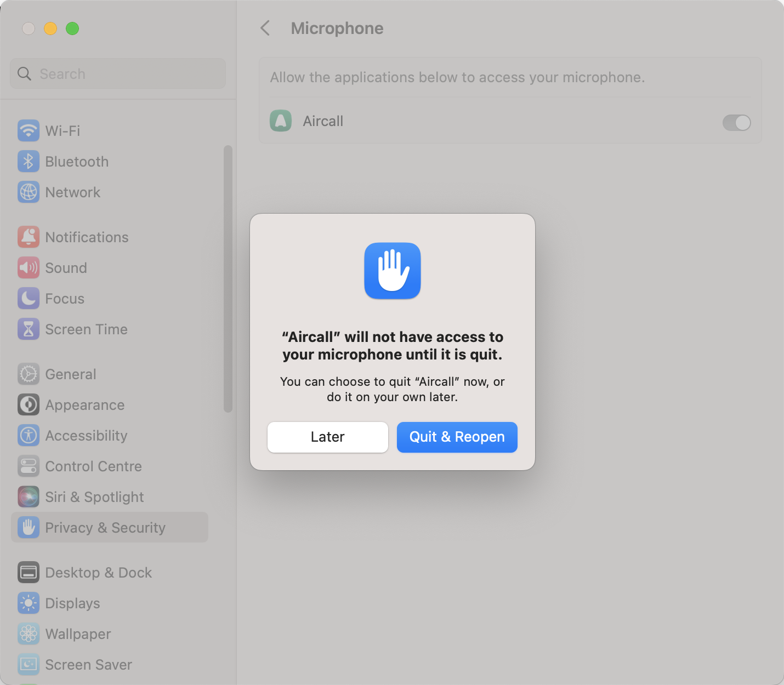Image resolution: width=784 pixels, height=685 pixels.
Task: Click the Wallpaper flower icon
Action: [x=29, y=633]
